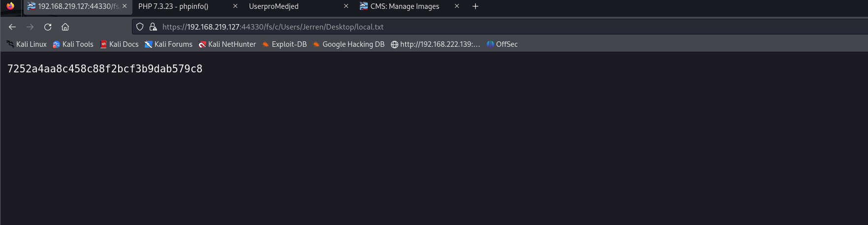Show site security padlock info
Viewport: 868px width, 225px height.
pyautogui.click(x=153, y=27)
